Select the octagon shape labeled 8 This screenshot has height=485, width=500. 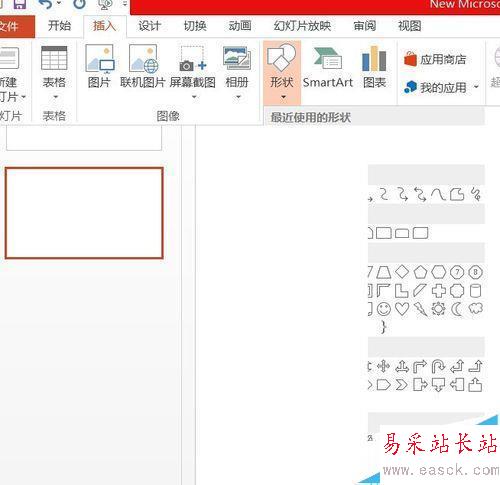475,272
